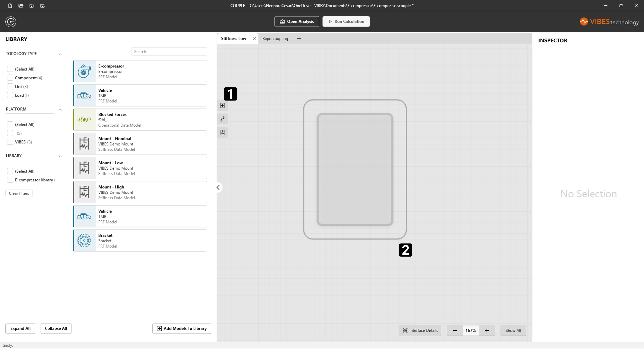Click the green Blocked Forces wave icon
The height and width of the screenshot is (349, 644).
tap(84, 120)
